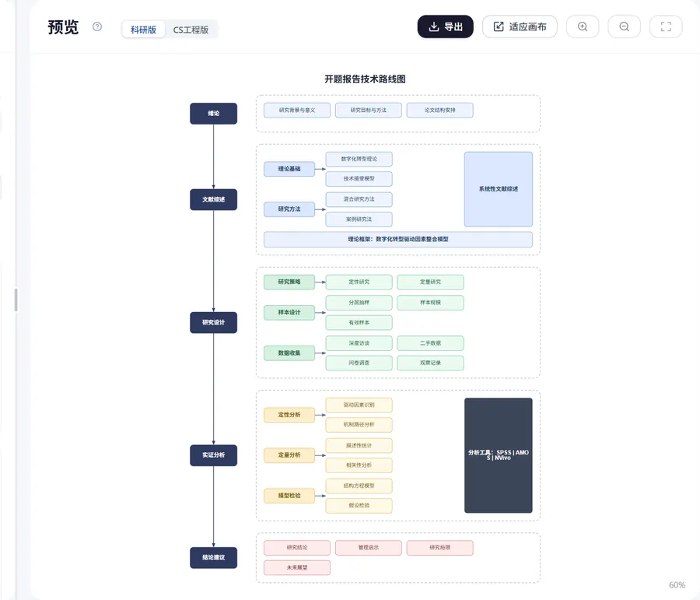Enter fullscreen with the expand icon

tap(666, 26)
